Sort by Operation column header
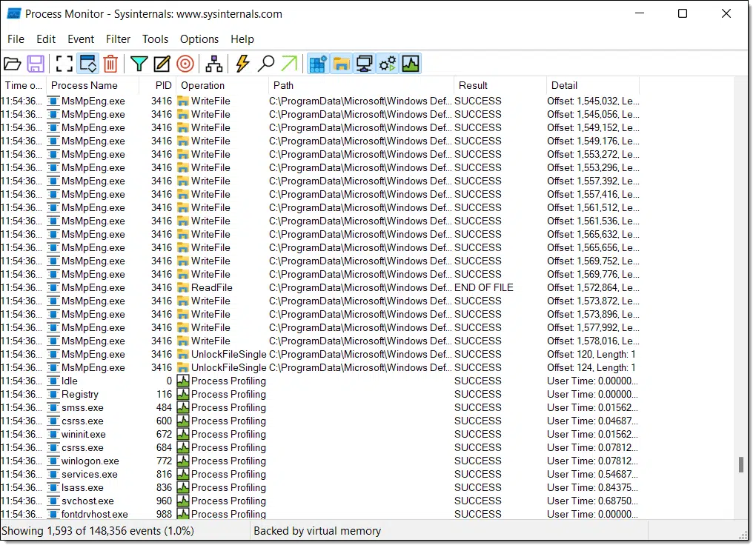The width and height of the screenshot is (756, 548). coord(222,85)
